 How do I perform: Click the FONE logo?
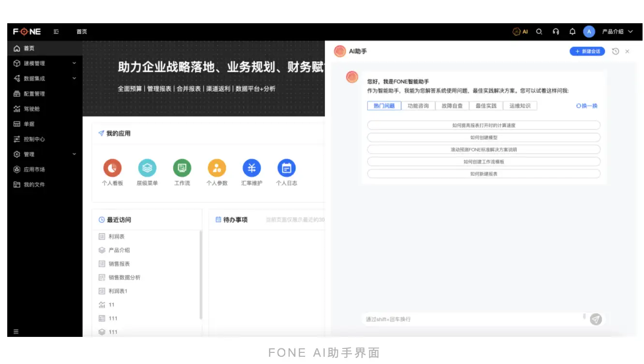[27, 32]
